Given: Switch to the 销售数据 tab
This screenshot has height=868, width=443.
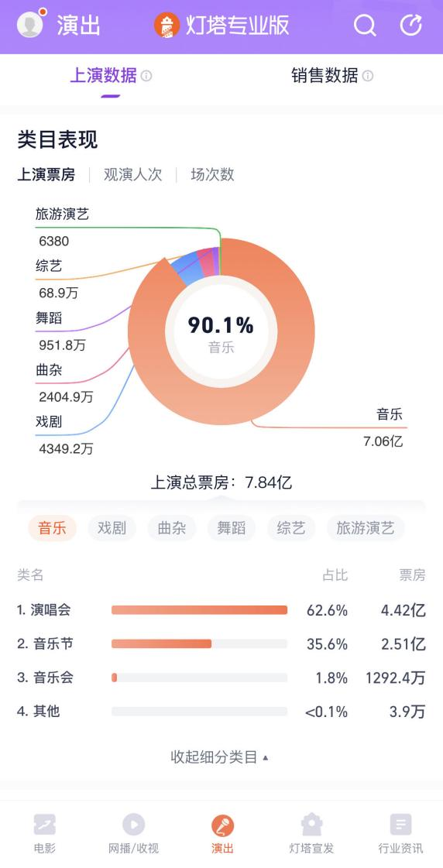Looking at the screenshot, I should tap(325, 75).
